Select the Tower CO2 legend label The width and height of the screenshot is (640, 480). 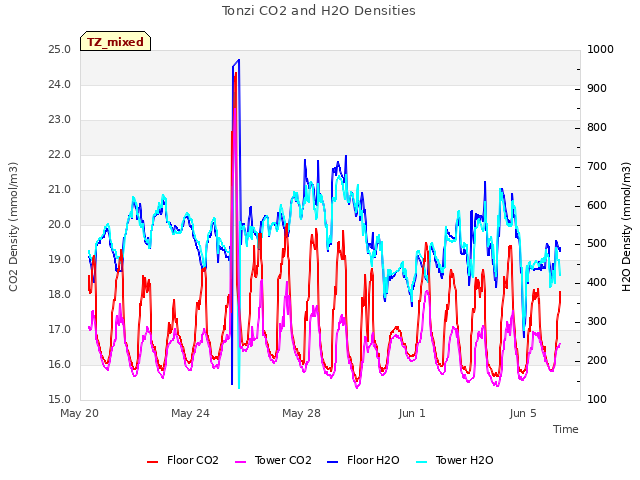pos(283,460)
